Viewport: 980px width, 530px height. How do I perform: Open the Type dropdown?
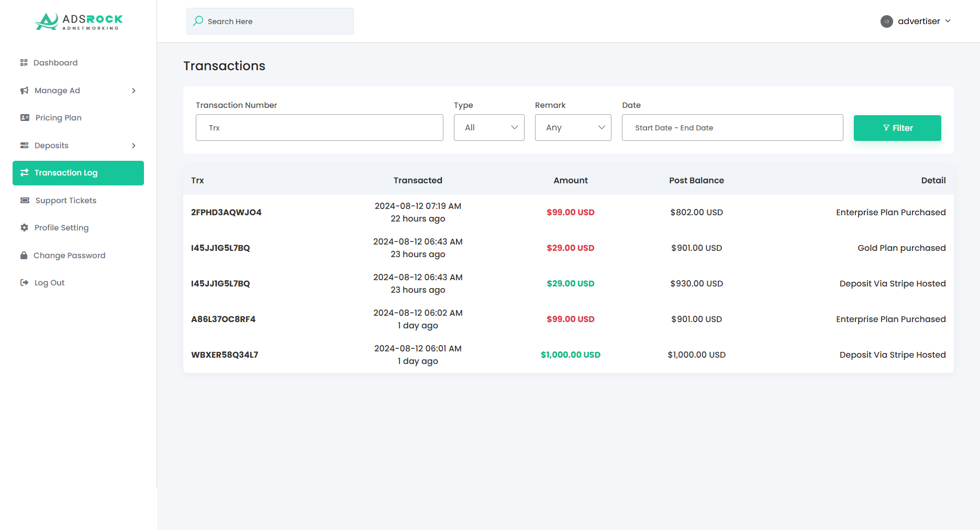click(489, 128)
